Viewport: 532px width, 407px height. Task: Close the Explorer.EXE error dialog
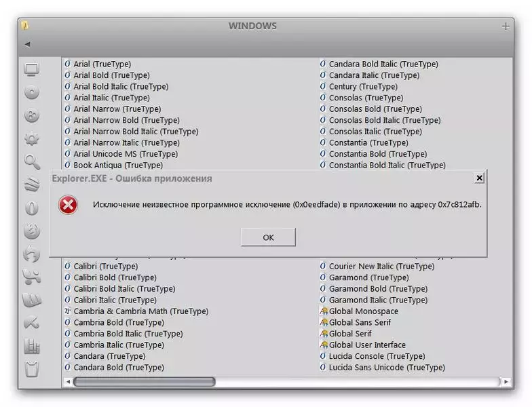tap(479, 178)
